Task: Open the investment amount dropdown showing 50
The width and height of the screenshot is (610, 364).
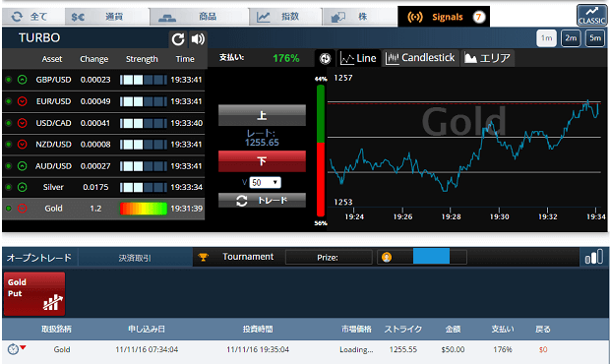Action: pos(265,182)
